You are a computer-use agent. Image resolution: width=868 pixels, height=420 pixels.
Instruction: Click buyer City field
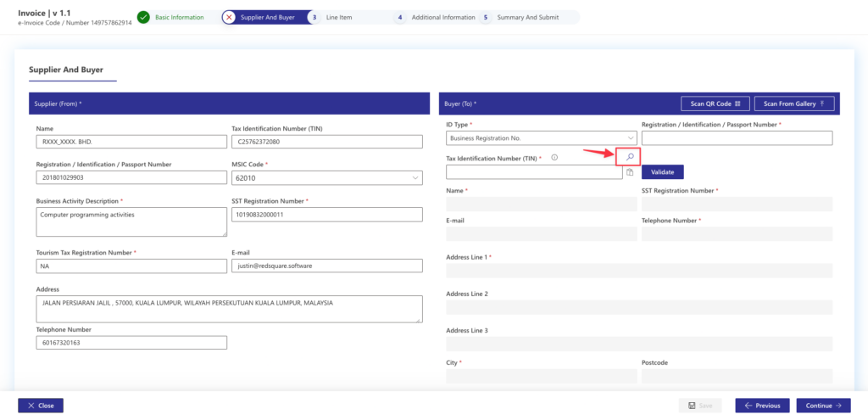(x=542, y=376)
